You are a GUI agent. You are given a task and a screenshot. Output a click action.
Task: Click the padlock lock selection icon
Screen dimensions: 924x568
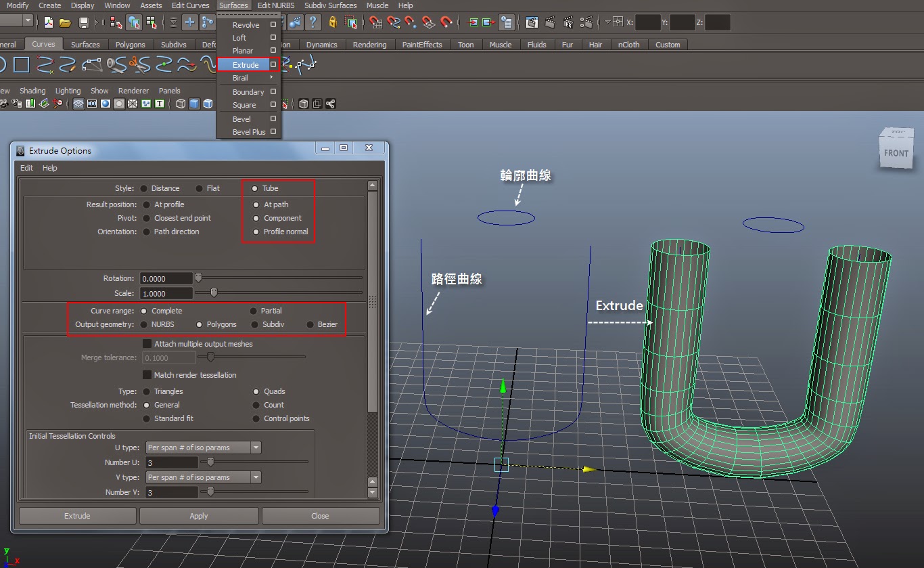tap(333, 22)
